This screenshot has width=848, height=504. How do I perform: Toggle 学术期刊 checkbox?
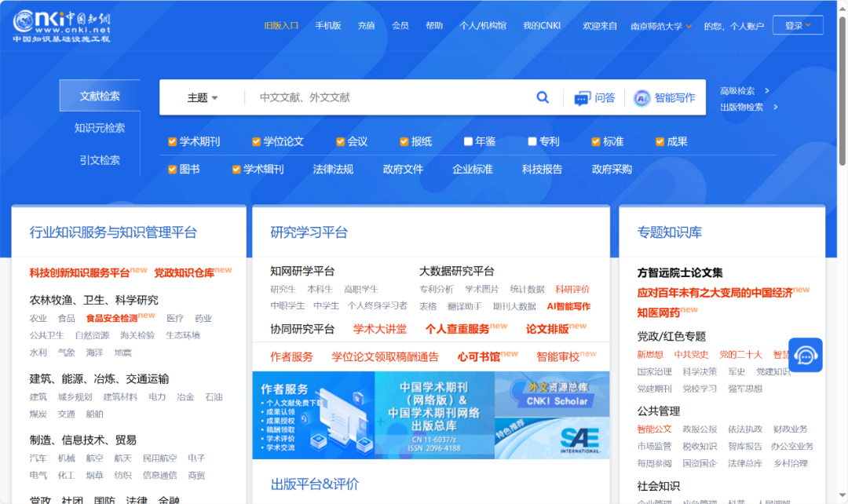coord(172,141)
